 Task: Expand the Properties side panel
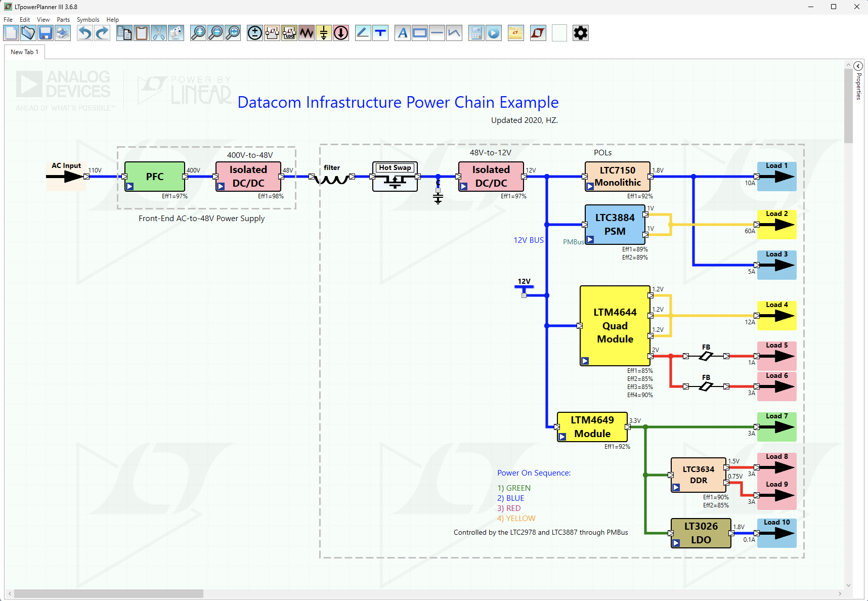click(858, 66)
